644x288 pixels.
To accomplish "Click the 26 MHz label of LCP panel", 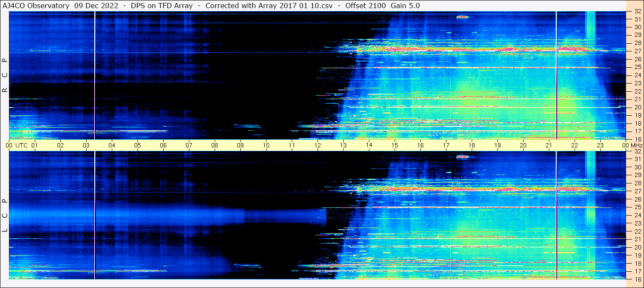I will [x=637, y=199].
